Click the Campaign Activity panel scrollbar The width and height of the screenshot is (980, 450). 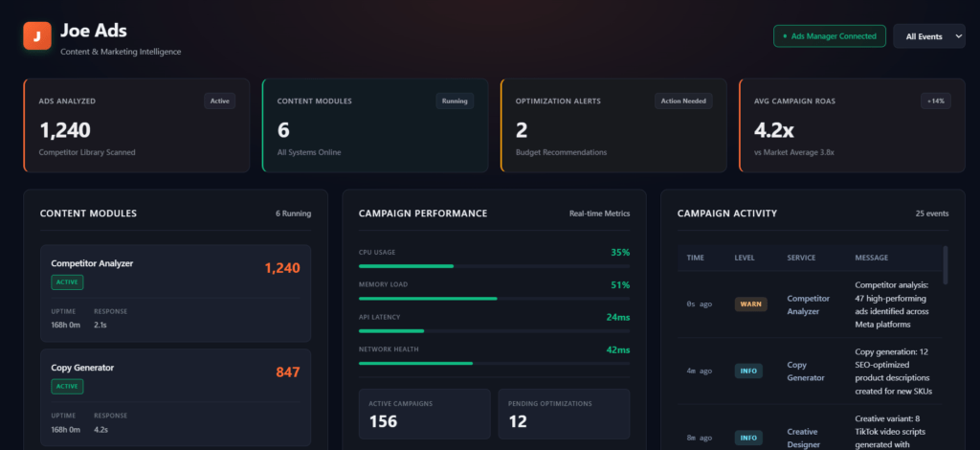tap(946, 265)
